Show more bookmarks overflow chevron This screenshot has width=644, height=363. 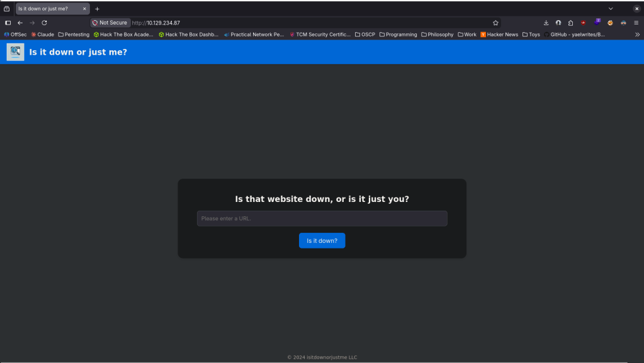(637, 35)
